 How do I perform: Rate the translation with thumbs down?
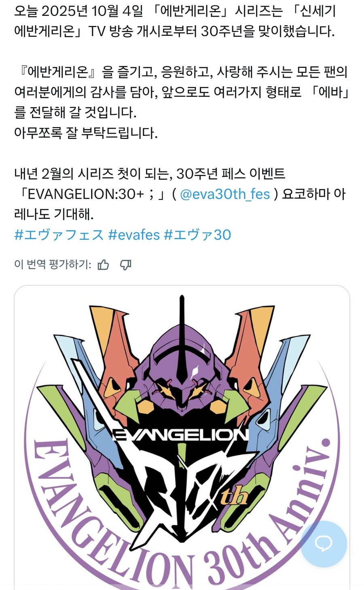coord(126,265)
